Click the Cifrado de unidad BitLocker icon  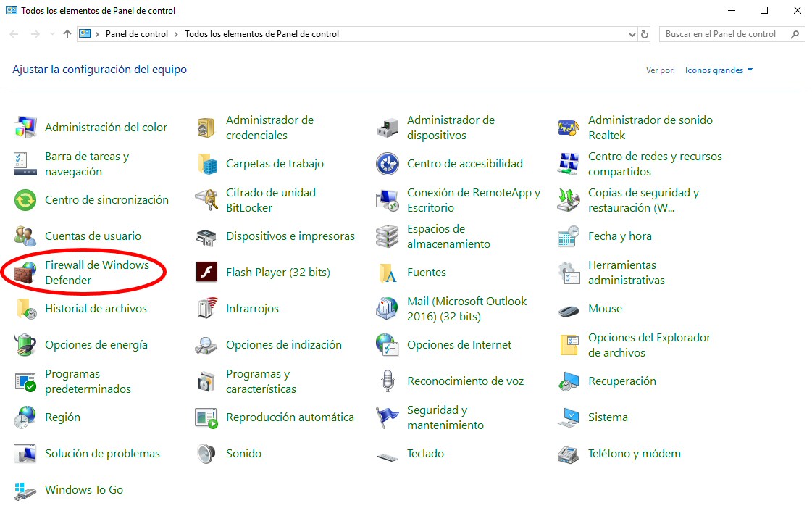click(x=206, y=200)
